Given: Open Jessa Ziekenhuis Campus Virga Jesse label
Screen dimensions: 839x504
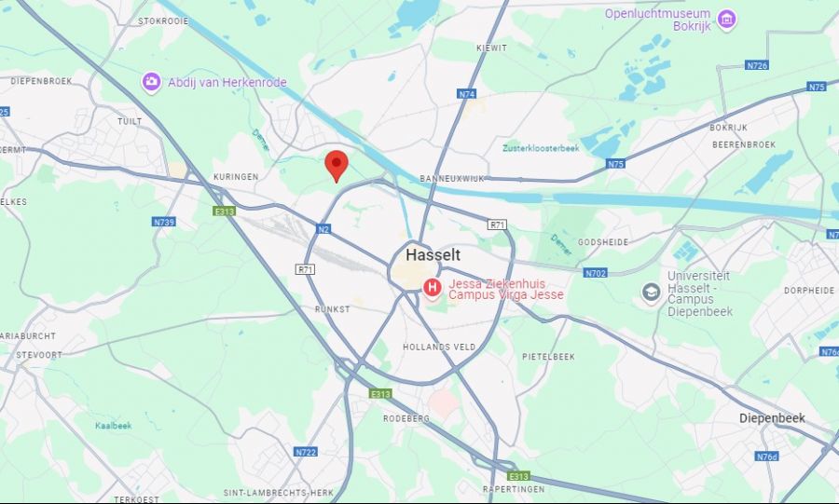Looking at the screenshot, I should click(505, 289).
